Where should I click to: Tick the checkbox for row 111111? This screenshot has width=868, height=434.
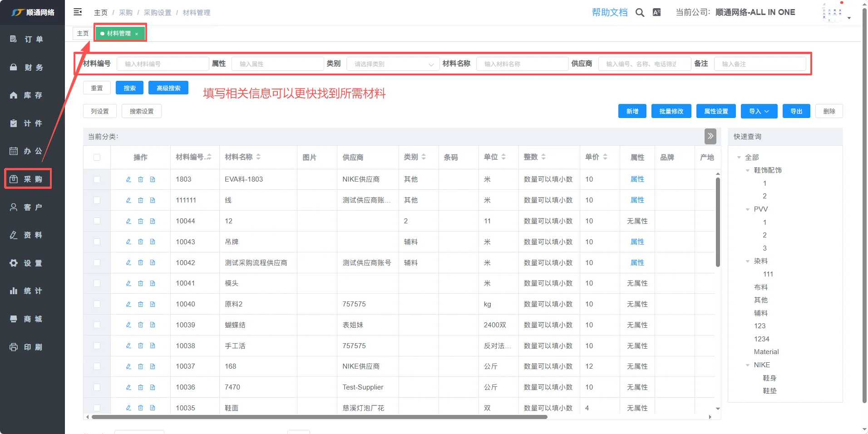[x=97, y=200]
